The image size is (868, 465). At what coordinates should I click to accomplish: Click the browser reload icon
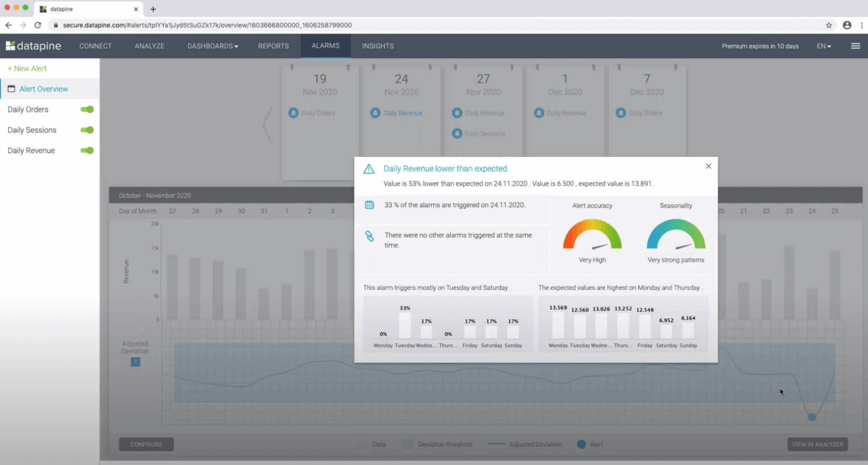(37, 25)
